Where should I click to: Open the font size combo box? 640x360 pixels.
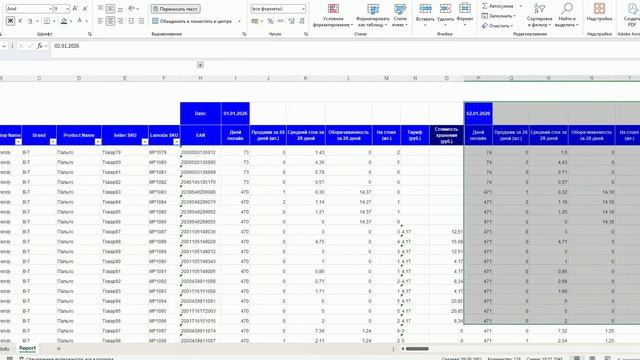[61, 9]
